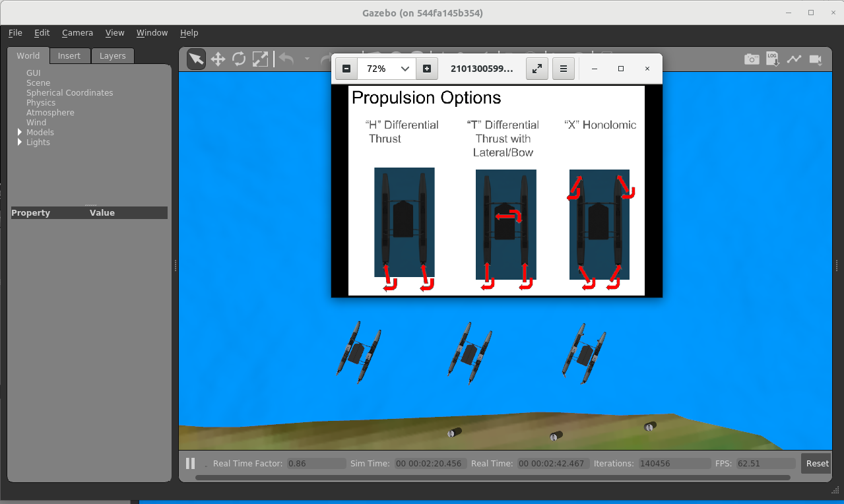Viewport: 844px width, 504px height.
Task: Maximize the Gazebo main window
Action: click(811, 13)
